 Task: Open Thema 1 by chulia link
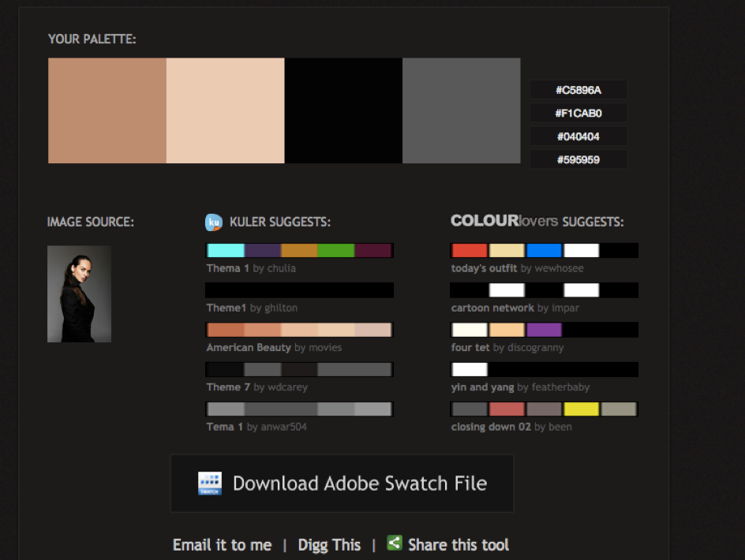coord(251,268)
